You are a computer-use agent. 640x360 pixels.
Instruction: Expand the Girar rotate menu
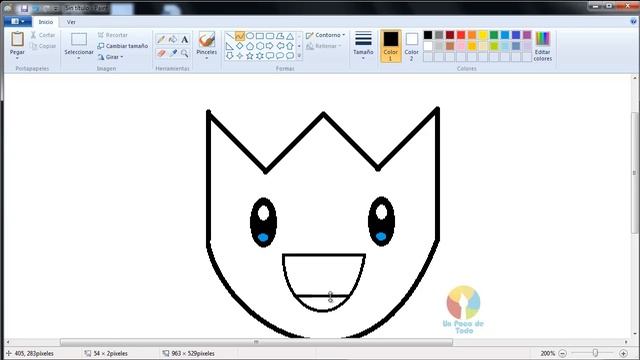tap(111, 57)
